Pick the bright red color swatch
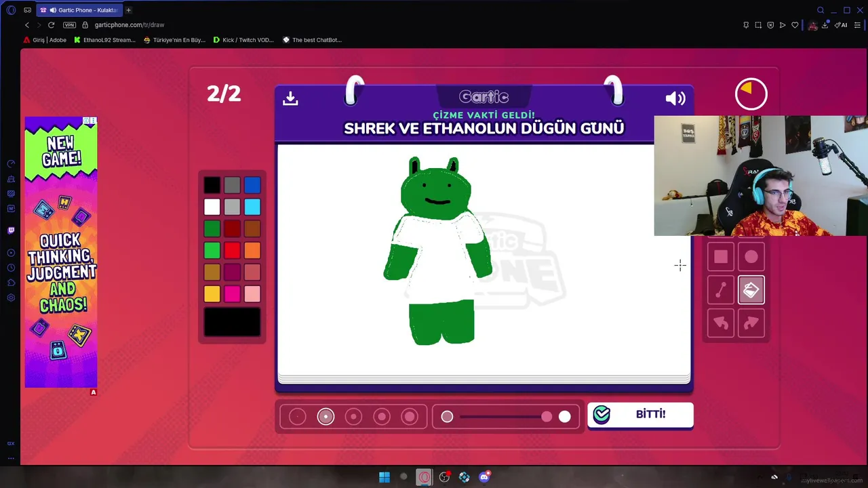 tap(232, 250)
